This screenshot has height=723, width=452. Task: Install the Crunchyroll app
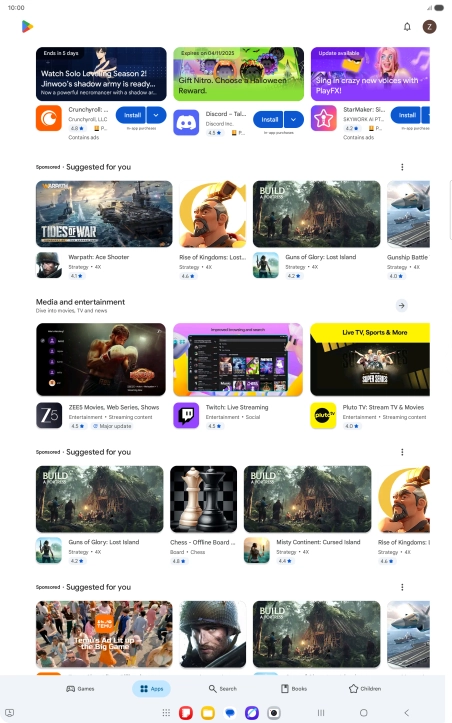(x=131, y=115)
